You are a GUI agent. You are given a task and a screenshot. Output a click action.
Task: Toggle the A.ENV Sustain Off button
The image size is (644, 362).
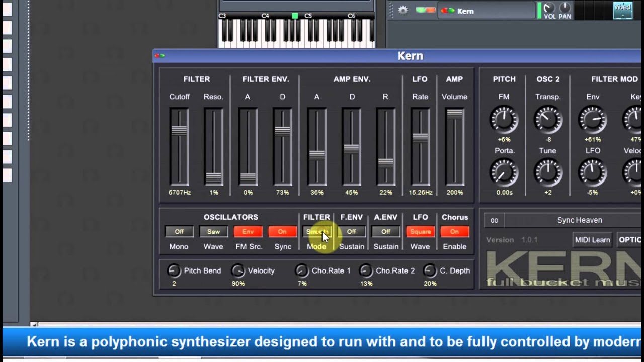click(x=386, y=232)
